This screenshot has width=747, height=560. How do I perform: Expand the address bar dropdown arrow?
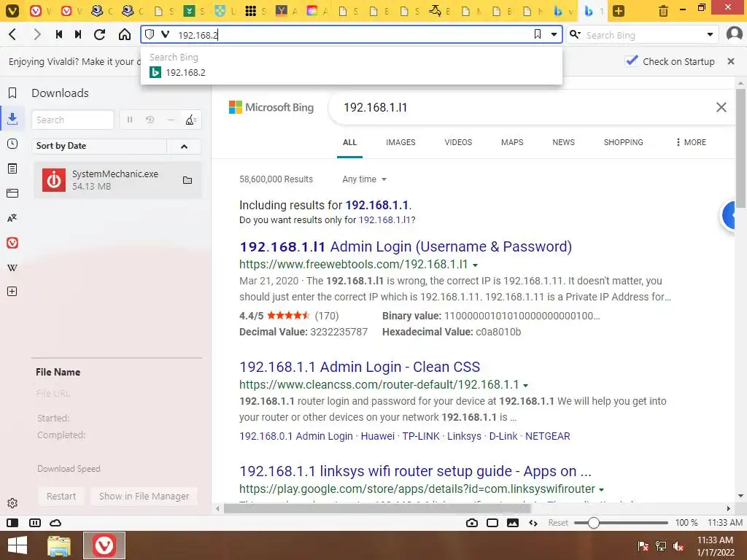coord(554,34)
